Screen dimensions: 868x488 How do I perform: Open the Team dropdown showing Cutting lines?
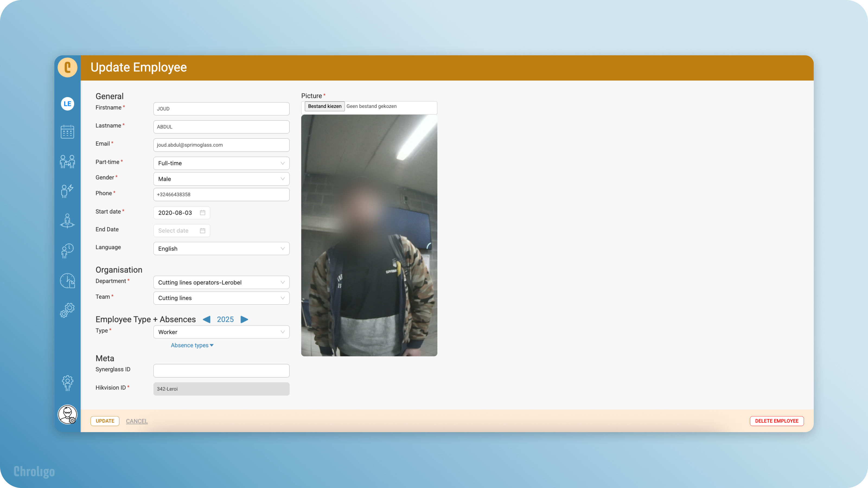click(221, 298)
